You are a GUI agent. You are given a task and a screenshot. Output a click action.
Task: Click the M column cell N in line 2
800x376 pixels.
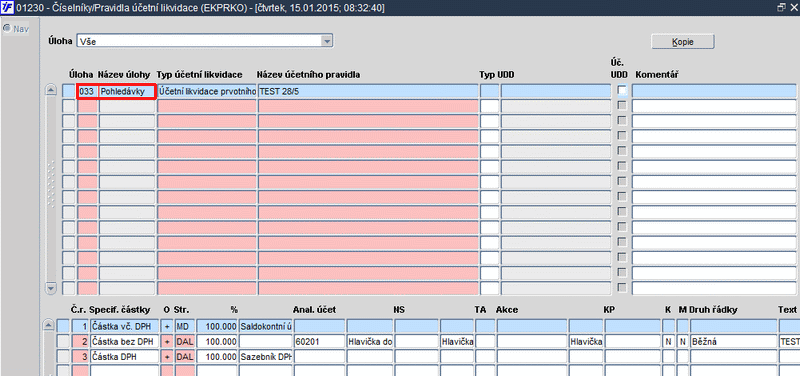tap(683, 341)
